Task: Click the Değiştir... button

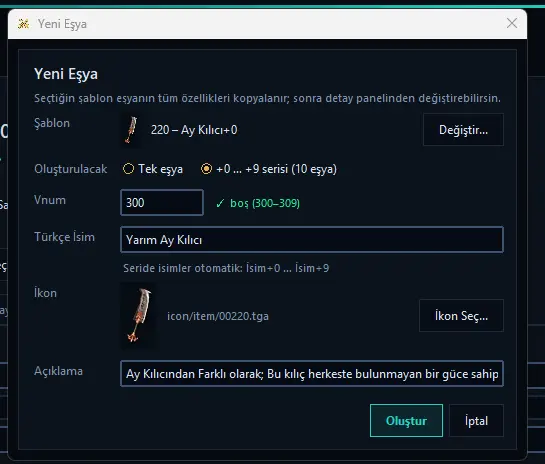Action: pos(463,130)
